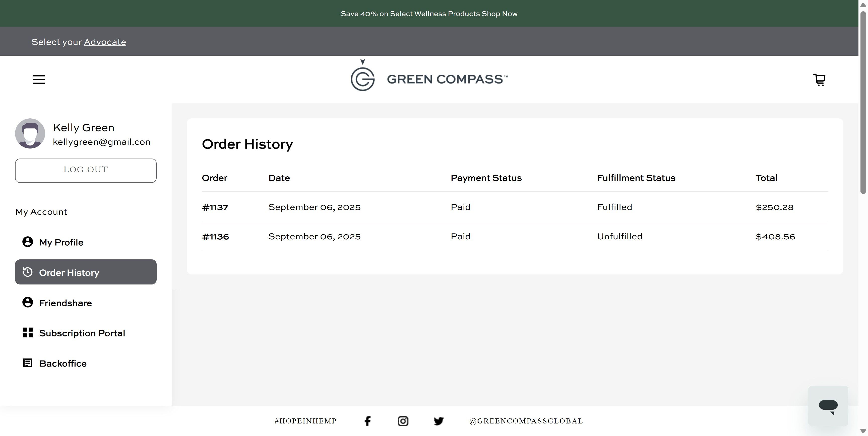
Task: Click Kelly Green's profile avatar
Action: tap(30, 133)
